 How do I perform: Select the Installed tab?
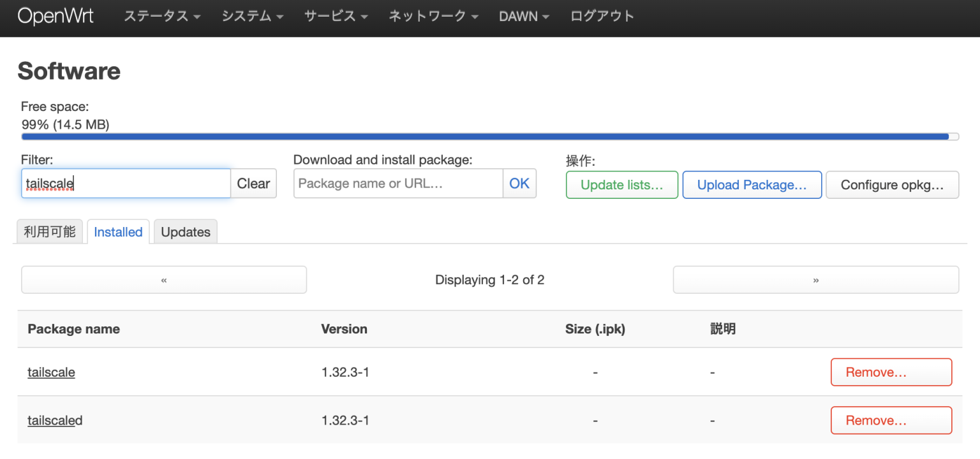[118, 231]
